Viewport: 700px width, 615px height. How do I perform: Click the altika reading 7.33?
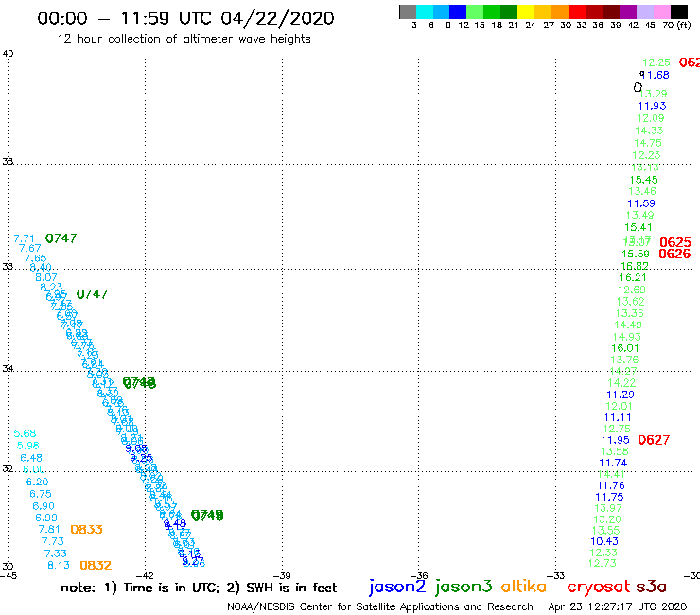(56, 553)
